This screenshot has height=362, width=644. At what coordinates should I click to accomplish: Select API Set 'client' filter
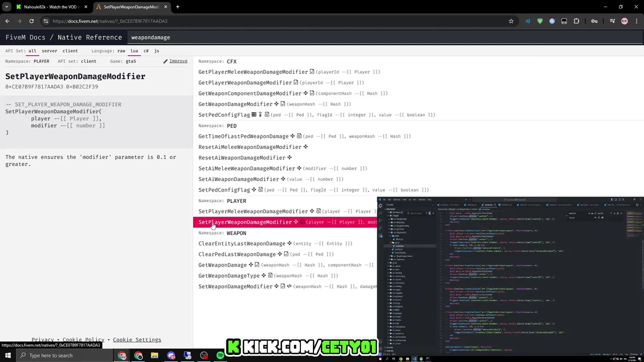[70, 51]
